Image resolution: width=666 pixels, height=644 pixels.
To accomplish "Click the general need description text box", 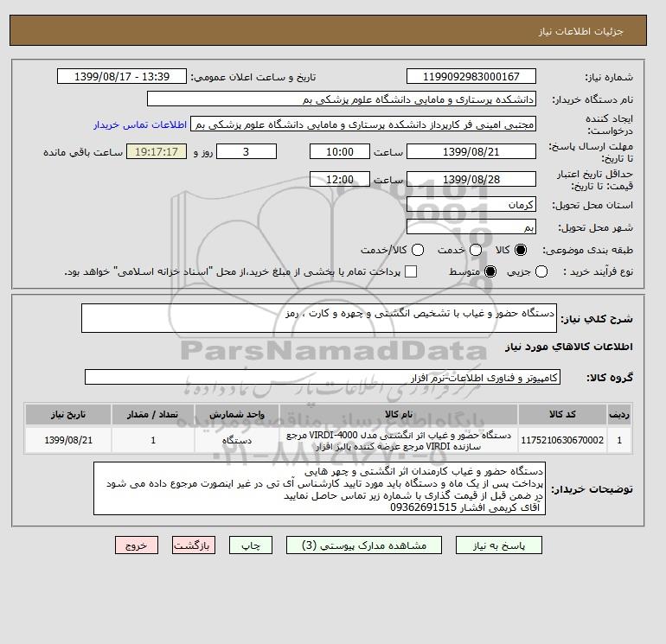I will click(x=319, y=318).
